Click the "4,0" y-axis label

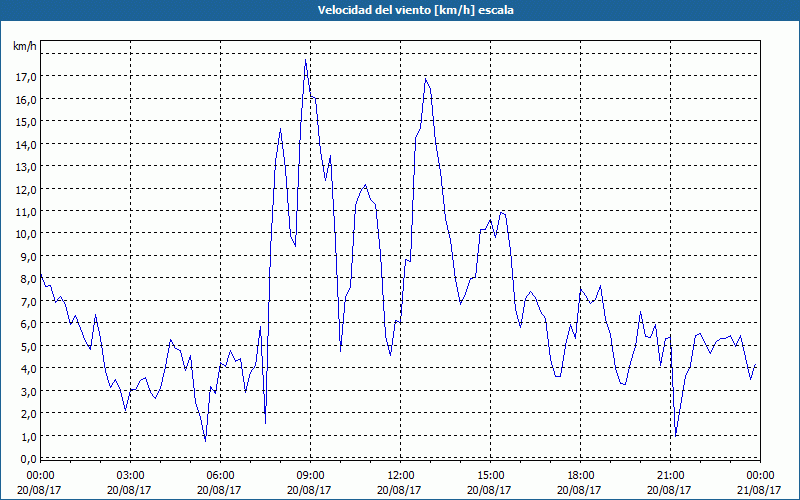(x=28, y=368)
